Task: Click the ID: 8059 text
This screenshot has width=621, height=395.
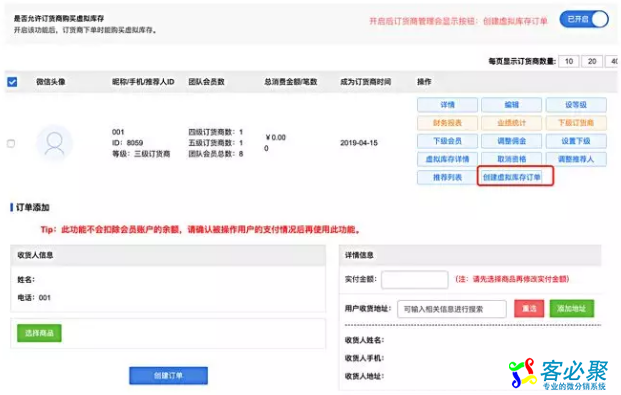Action: (128, 143)
